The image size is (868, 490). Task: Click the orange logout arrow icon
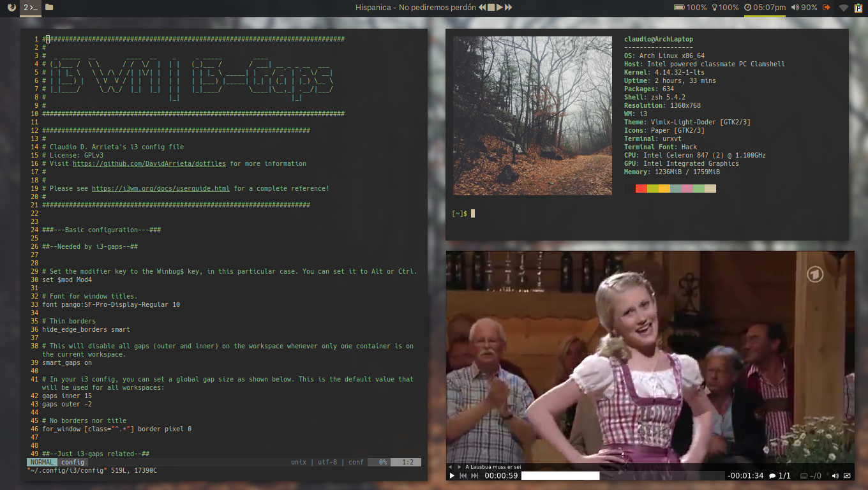pyautogui.click(x=827, y=7)
